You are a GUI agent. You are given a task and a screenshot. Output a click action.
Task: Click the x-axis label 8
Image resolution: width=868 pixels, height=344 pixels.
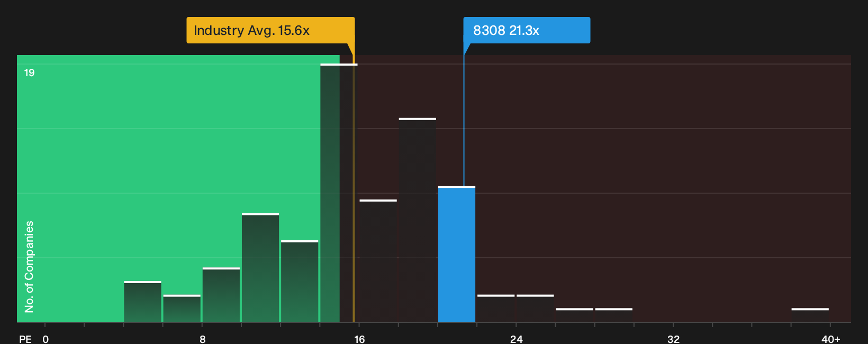pyautogui.click(x=202, y=339)
